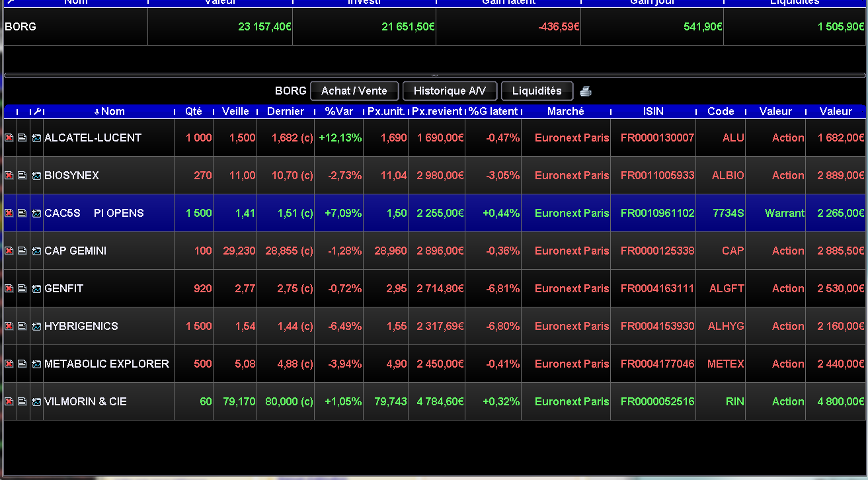Viewport: 868px width, 480px height.
Task: Remove VILMORIN & CIE with red X icon
Action: tap(9, 401)
